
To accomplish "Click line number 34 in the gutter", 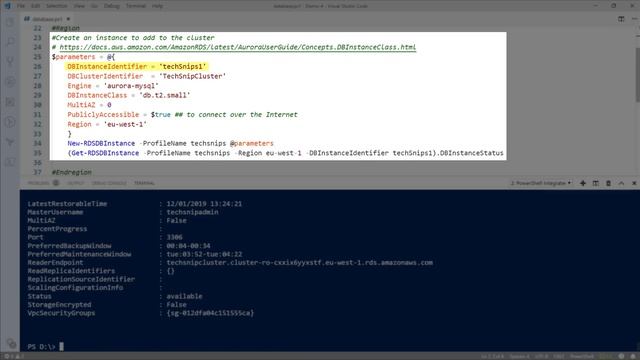I will 37,144.
